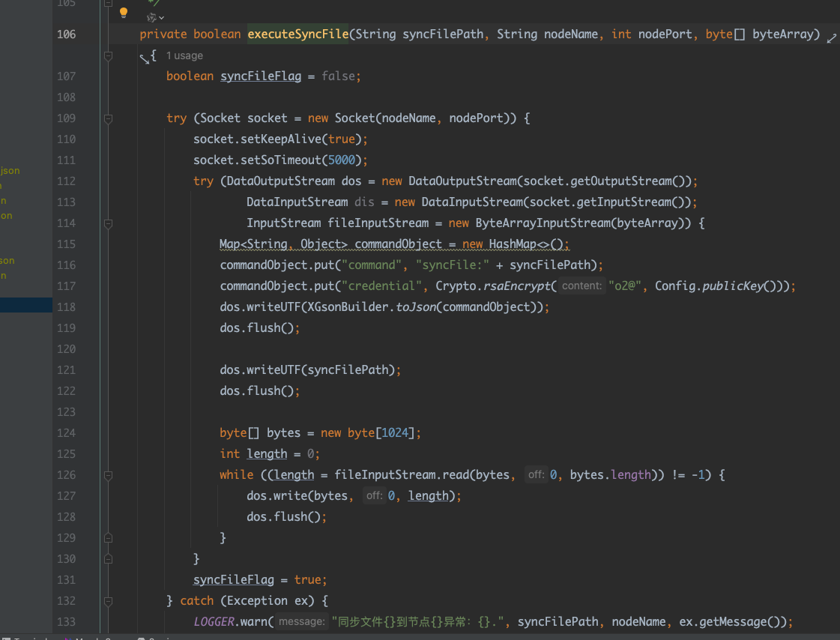Click the 'content:' parameter hint on line 117

(581, 286)
